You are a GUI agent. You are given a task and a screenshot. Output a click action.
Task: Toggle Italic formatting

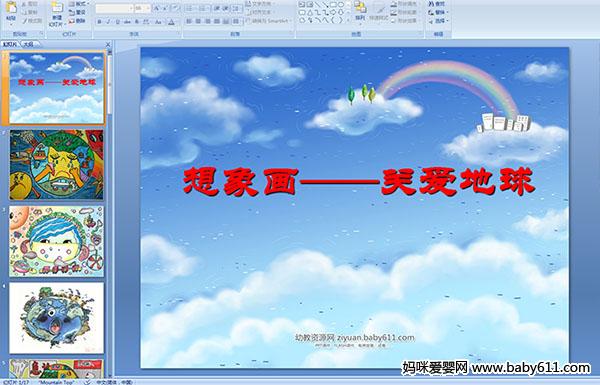click(108, 22)
